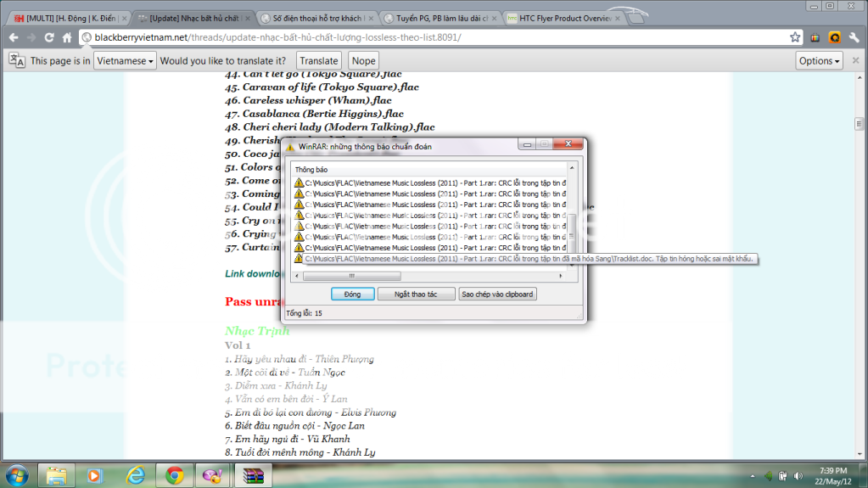Click the Link download text
The image size is (868, 488).
(254, 273)
